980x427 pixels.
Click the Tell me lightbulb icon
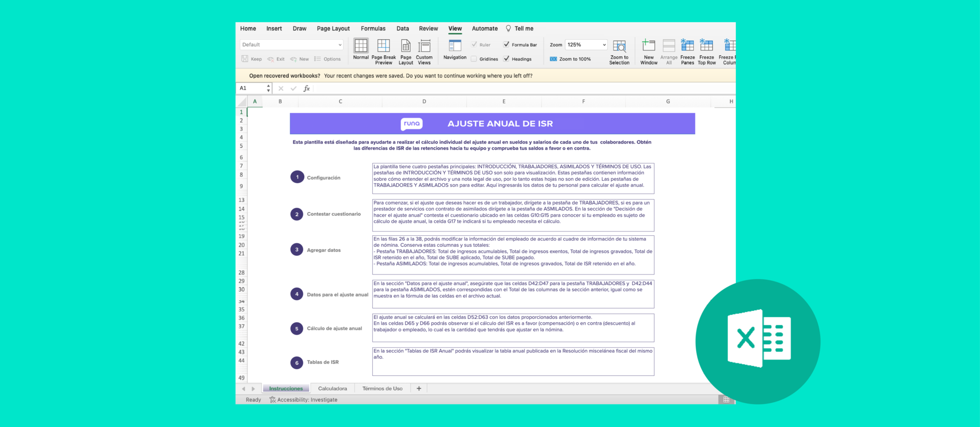[x=508, y=29]
